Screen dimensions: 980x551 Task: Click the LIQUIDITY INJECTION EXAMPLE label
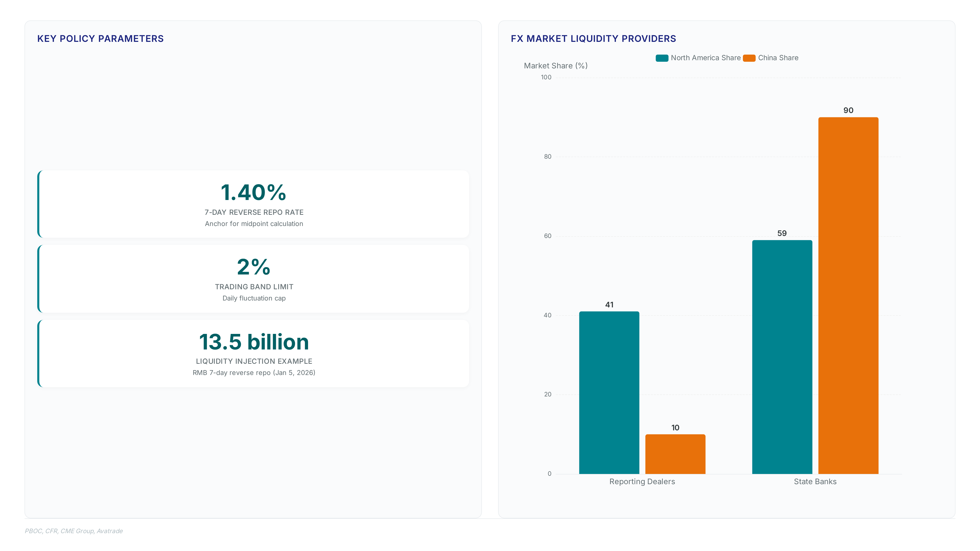point(254,361)
